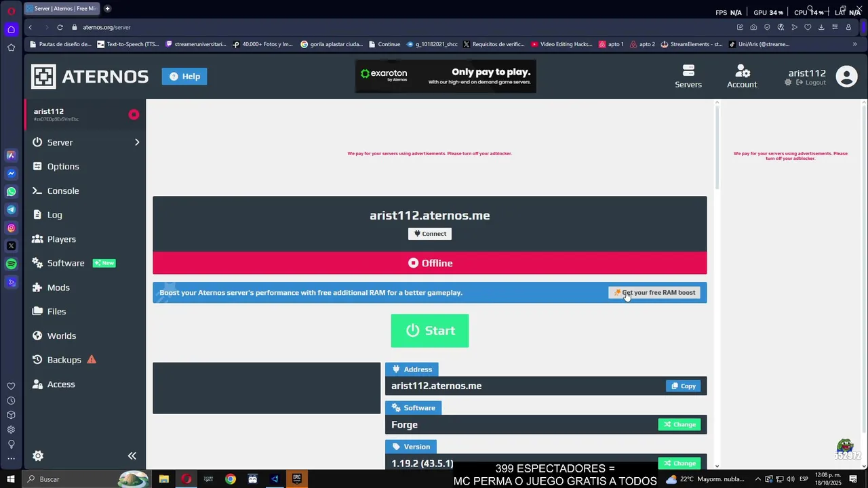The width and height of the screenshot is (868, 488).
Task: Open the apto 1 bookmark
Action: [611, 44]
